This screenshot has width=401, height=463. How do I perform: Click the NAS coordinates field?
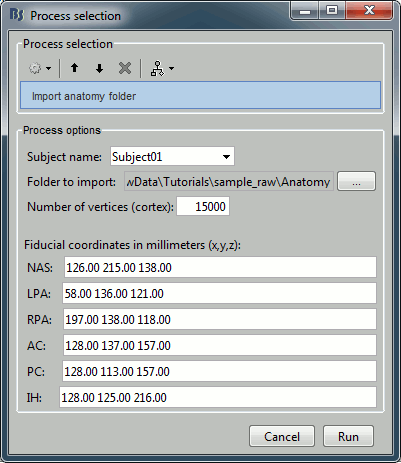(220, 267)
